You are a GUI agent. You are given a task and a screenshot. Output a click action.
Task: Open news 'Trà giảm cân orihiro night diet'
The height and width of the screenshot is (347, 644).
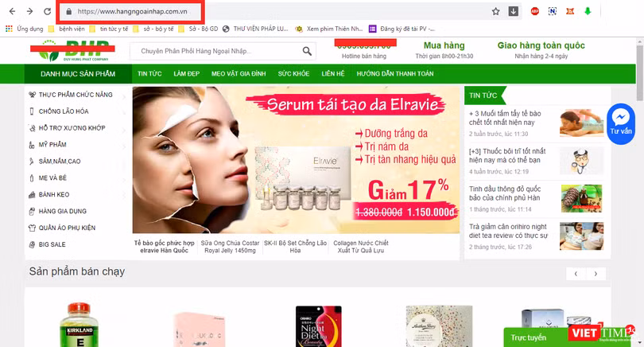tap(509, 231)
